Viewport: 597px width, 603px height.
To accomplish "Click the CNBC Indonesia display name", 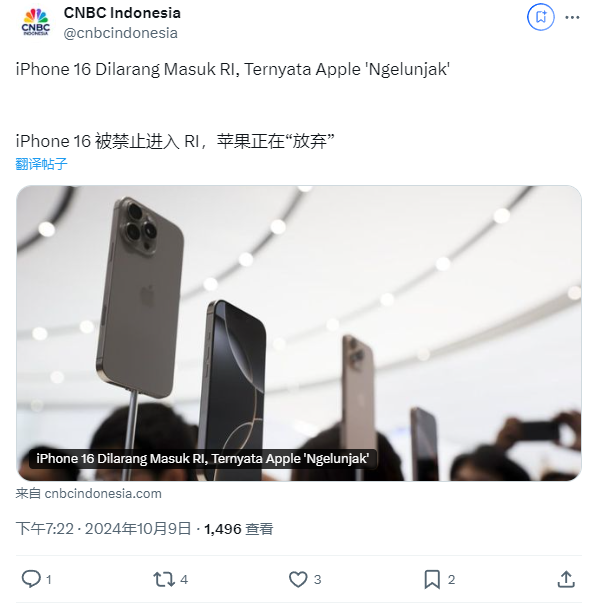I will [x=122, y=13].
